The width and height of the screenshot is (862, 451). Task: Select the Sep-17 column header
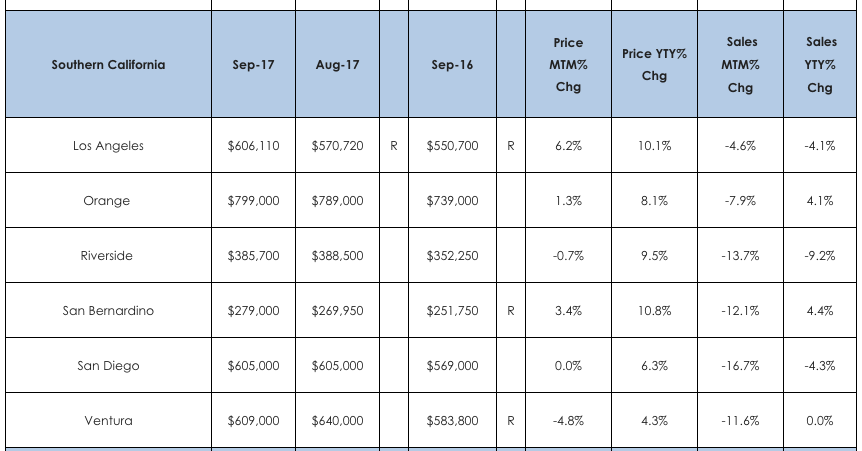[253, 65]
